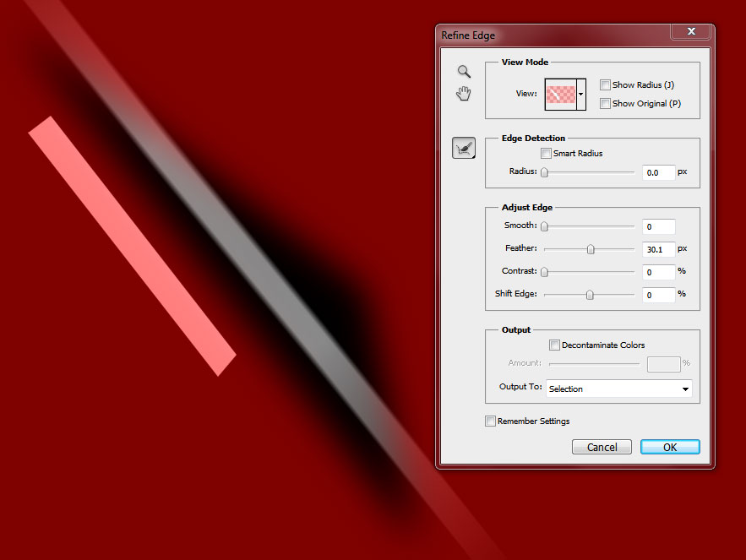Click the Smooth slider handle
The width and height of the screenshot is (746, 560).
[545, 226]
